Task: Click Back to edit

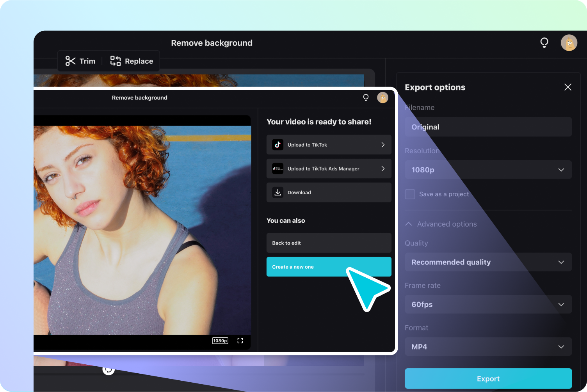Action: (329, 243)
